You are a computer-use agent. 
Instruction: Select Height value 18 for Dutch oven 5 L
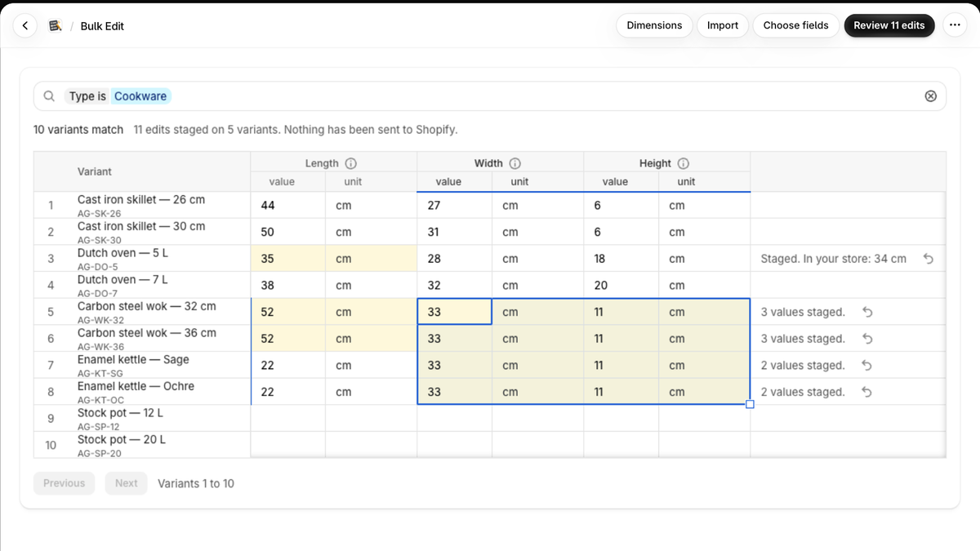621,259
